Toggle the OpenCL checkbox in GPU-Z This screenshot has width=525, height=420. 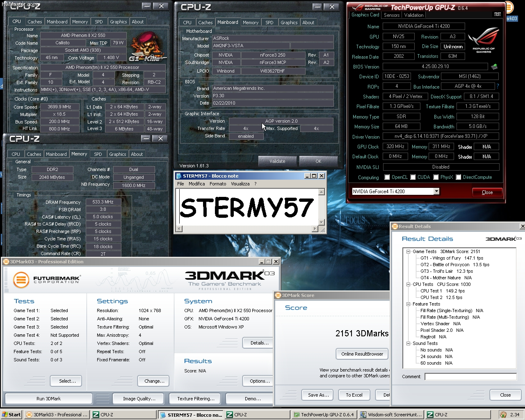click(387, 177)
